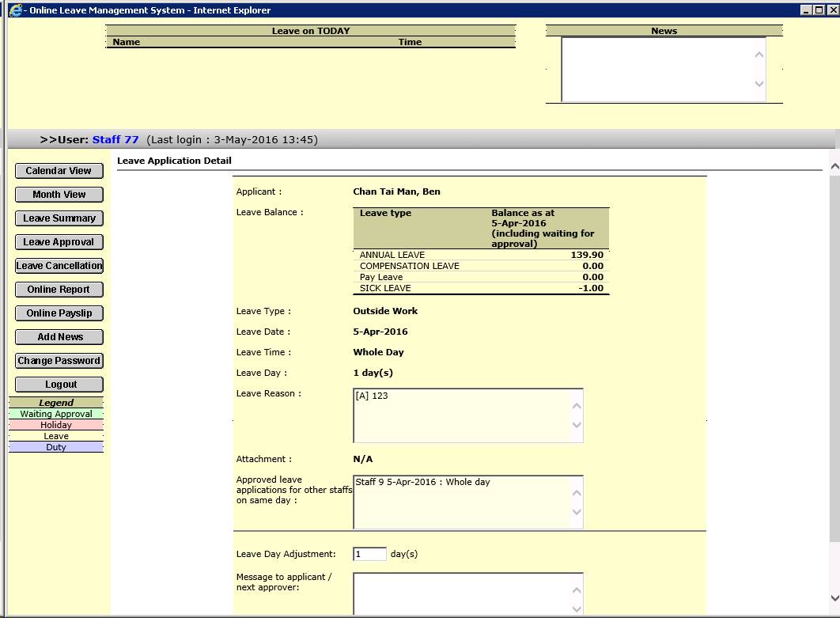
Task: Click the Internet Explorer logo in title bar
Action: click(16, 10)
